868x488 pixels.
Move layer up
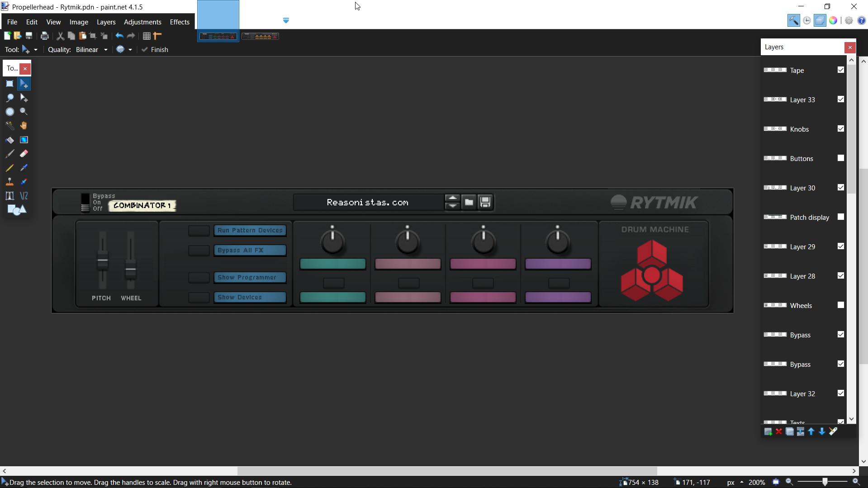coord(811,432)
